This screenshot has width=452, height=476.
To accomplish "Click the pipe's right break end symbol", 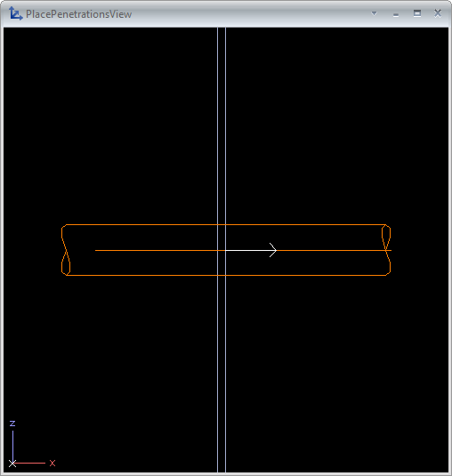I will pyautogui.click(x=386, y=250).
